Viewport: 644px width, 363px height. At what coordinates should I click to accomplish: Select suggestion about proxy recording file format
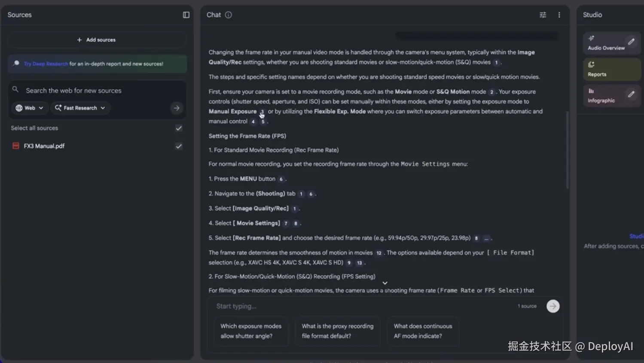click(x=338, y=331)
